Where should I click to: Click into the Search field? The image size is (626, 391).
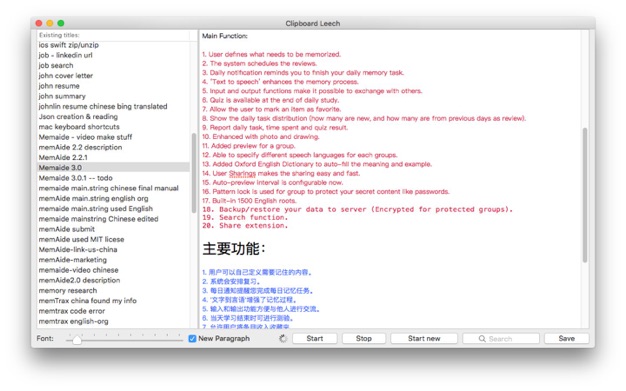pyautogui.click(x=501, y=339)
